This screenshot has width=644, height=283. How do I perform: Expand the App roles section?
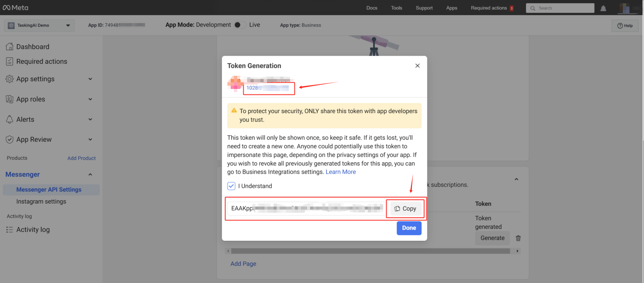point(90,99)
